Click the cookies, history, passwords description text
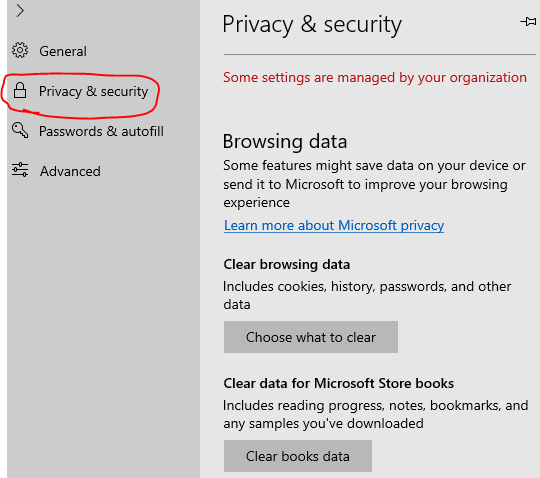The width and height of the screenshot is (540, 478). point(367,295)
